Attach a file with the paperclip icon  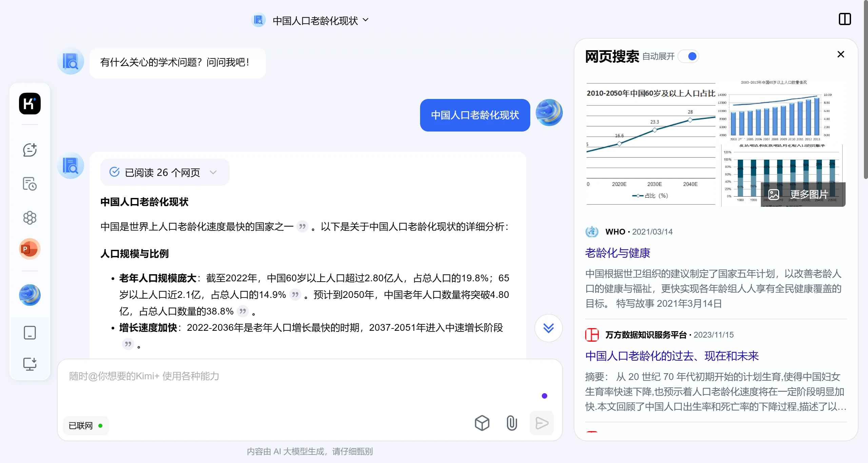pos(511,423)
